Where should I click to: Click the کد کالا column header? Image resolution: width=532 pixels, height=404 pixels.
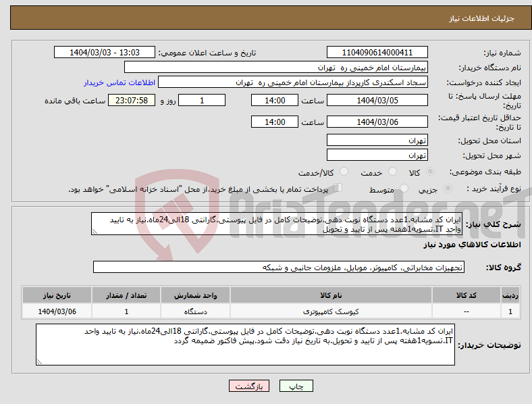tap(467, 295)
